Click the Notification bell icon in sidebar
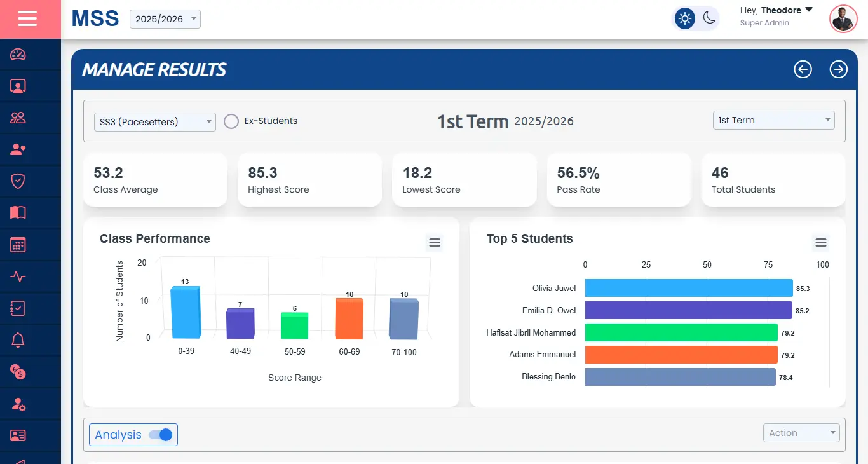Screen dimensions: 868x464 pyautogui.click(x=18, y=340)
